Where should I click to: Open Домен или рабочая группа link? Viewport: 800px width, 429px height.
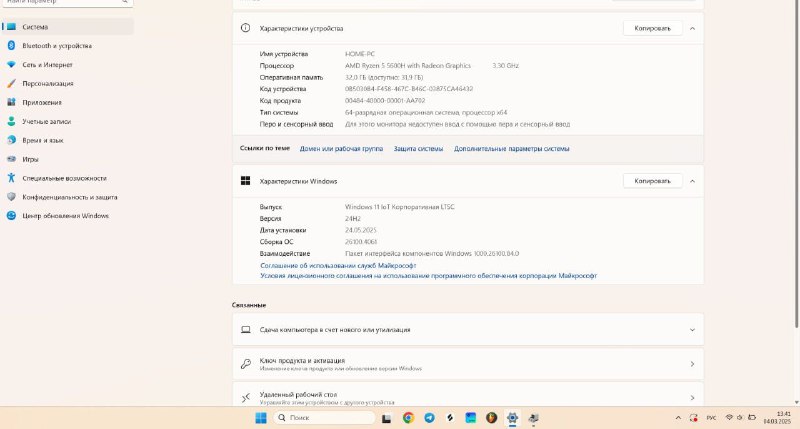[341, 148]
